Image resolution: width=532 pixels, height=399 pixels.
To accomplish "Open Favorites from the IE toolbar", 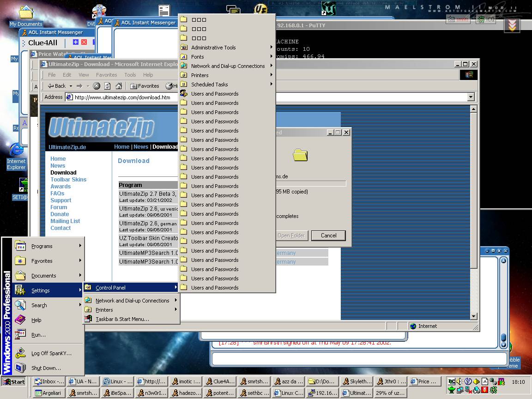I will [x=145, y=86].
